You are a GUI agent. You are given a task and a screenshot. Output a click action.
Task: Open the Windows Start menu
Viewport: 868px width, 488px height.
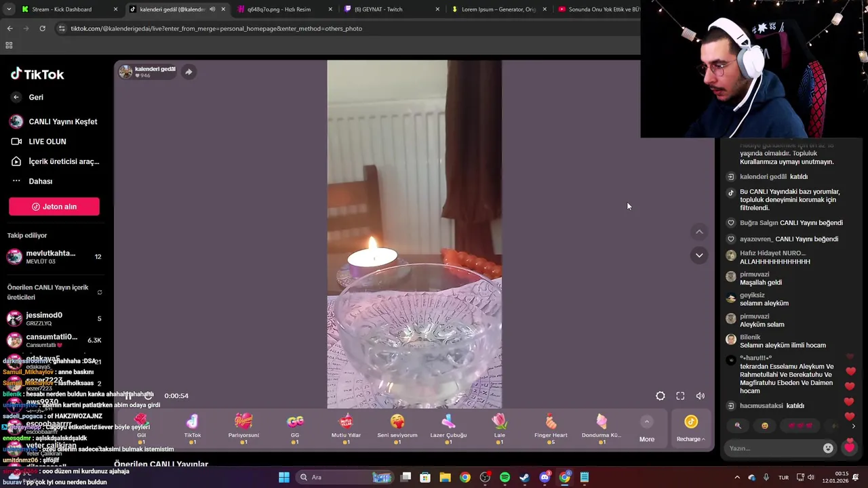click(x=284, y=477)
